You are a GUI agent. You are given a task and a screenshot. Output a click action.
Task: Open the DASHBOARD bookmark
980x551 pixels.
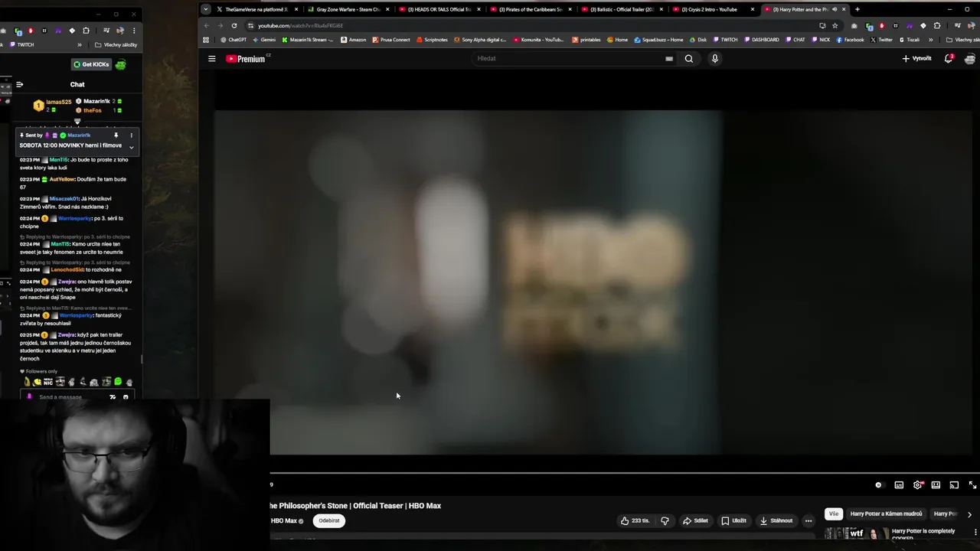pos(762,40)
